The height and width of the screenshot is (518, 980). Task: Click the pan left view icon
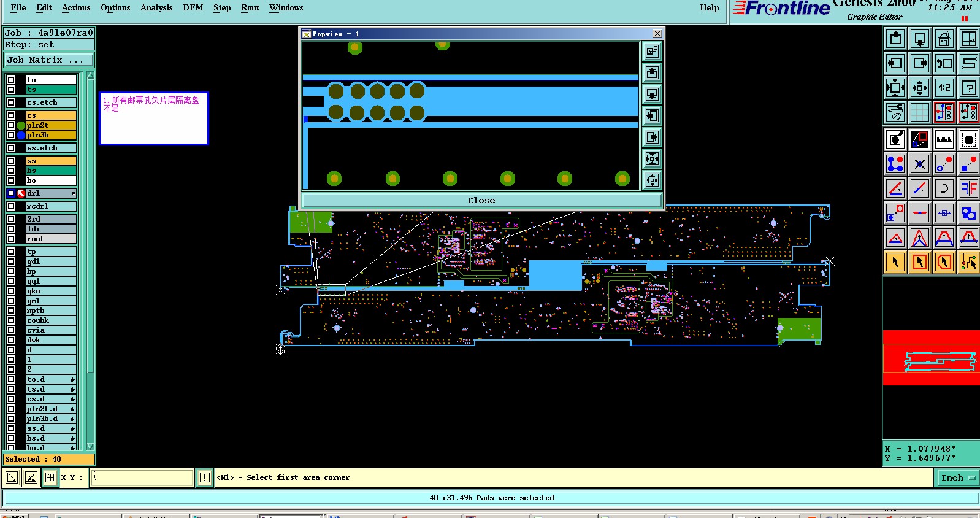tap(895, 63)
